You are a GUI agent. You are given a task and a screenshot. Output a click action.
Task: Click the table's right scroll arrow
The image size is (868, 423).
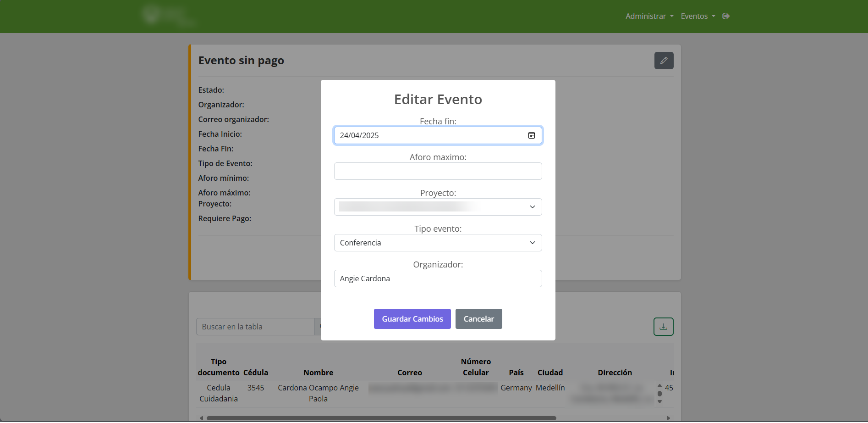(668, 418)
